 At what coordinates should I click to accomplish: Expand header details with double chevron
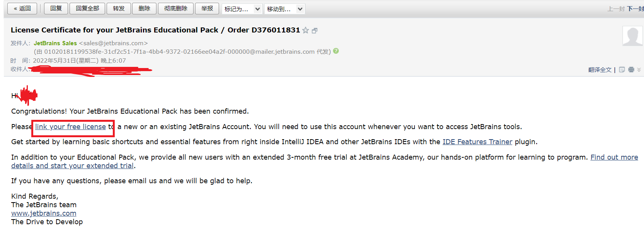click(x=639, y=70)
